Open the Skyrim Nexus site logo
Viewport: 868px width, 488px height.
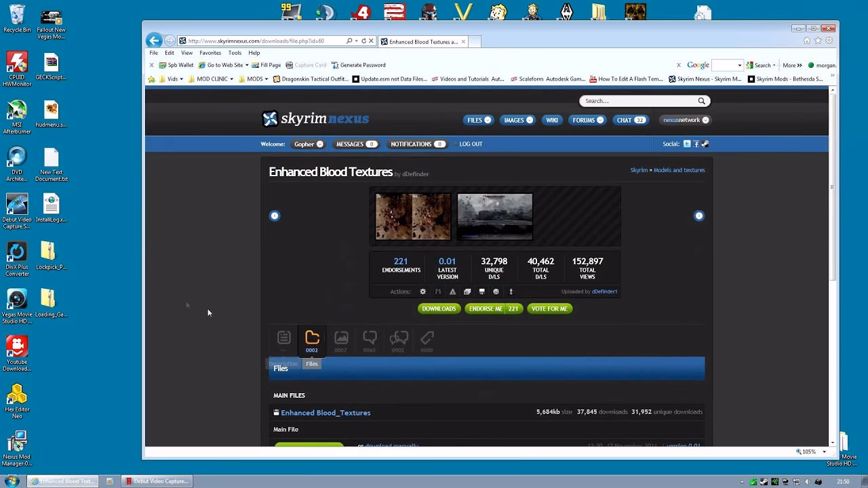(315, 119)
